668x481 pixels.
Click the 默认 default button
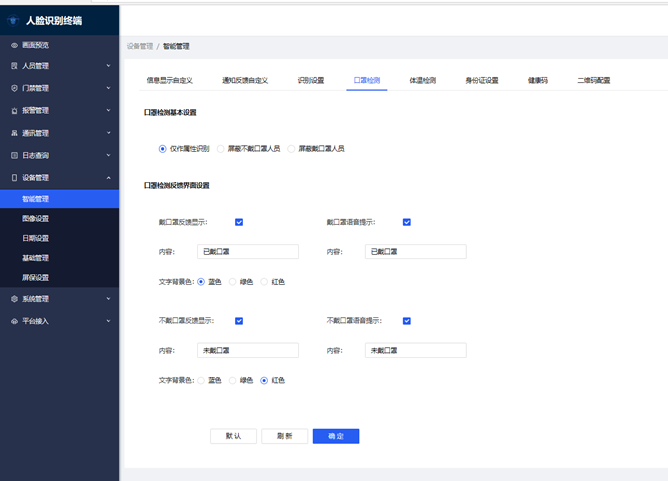point(233,437)
